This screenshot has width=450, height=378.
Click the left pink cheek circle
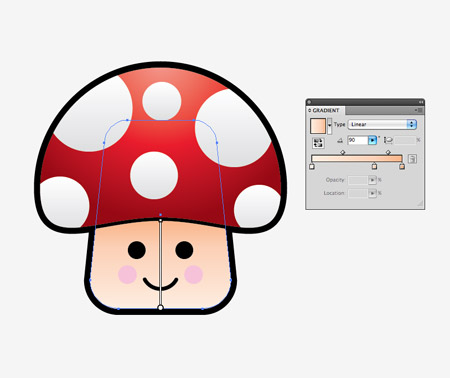click(x=127, y=275)
